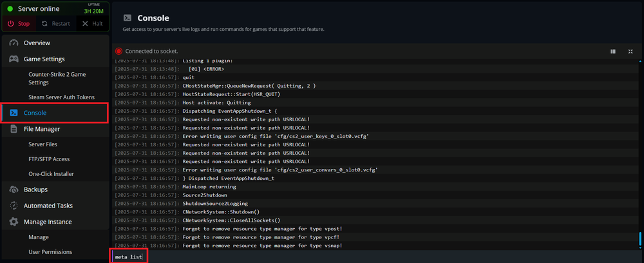The width and height of the screenshot is (644, 263).
Task: Click the Game Settings controller icon
Action: point(14,59)
